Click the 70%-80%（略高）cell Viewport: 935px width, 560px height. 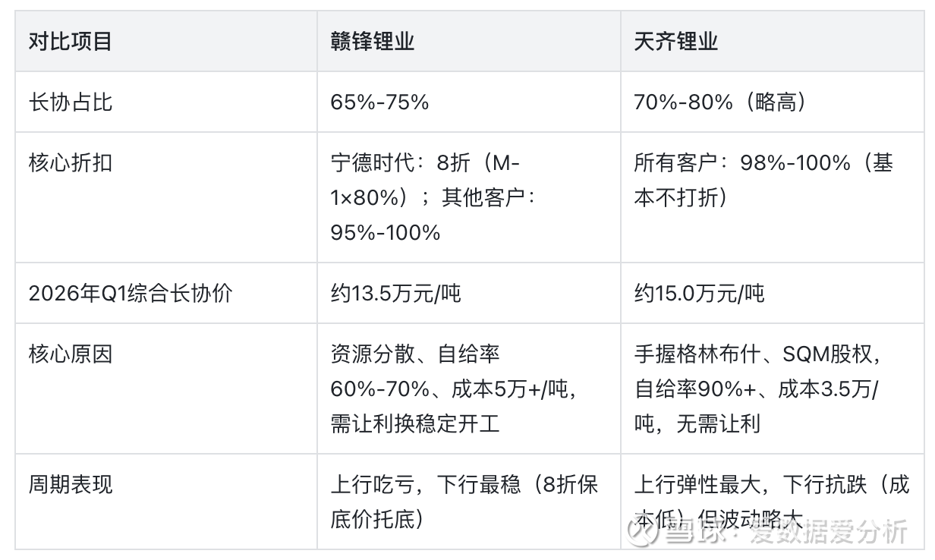point(719,102)
